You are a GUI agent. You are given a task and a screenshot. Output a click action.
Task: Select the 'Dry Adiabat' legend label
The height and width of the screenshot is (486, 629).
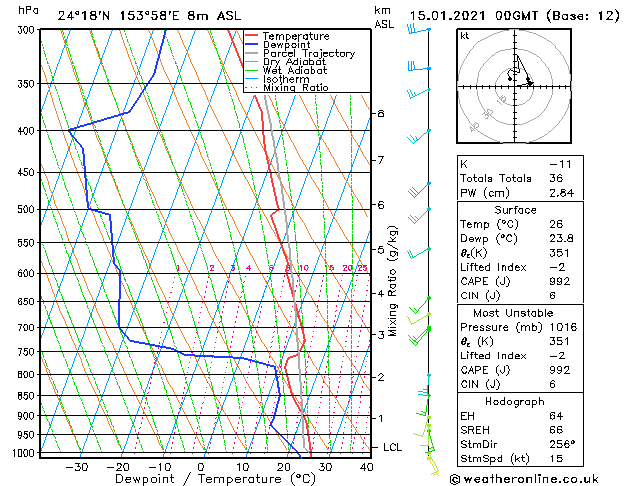point(294,62)
